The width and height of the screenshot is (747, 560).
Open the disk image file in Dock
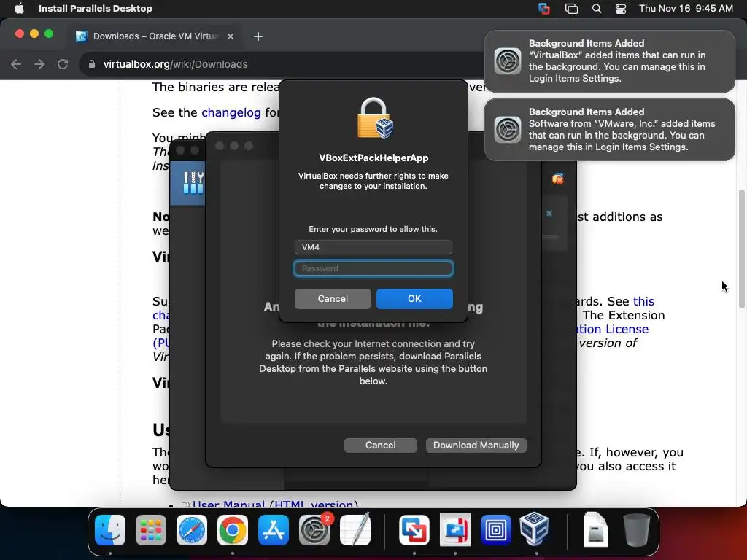[595, 529]
